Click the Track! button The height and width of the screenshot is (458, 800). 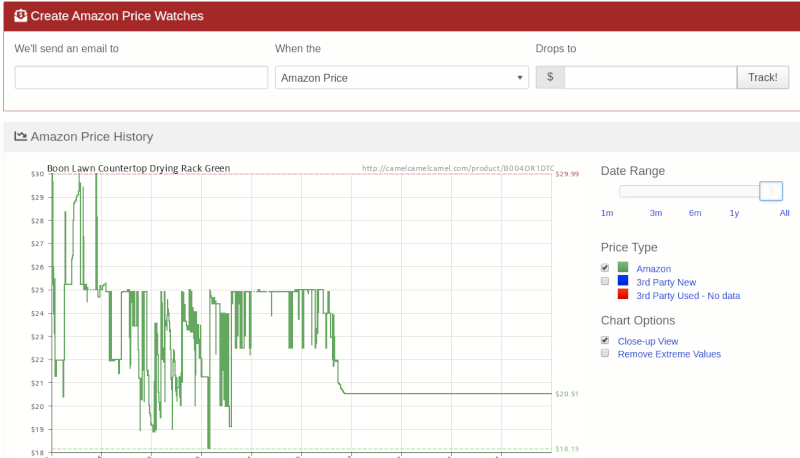coord(763,78)
